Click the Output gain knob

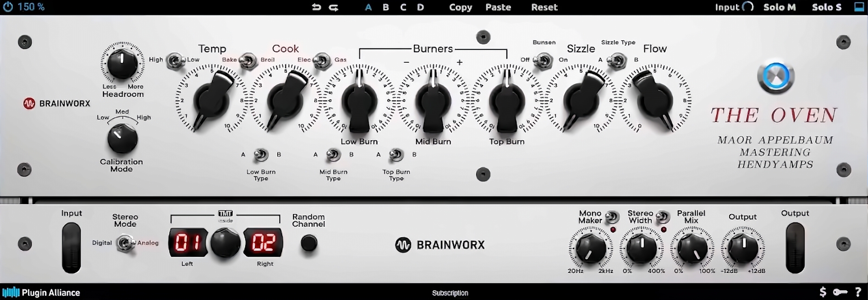743,248
